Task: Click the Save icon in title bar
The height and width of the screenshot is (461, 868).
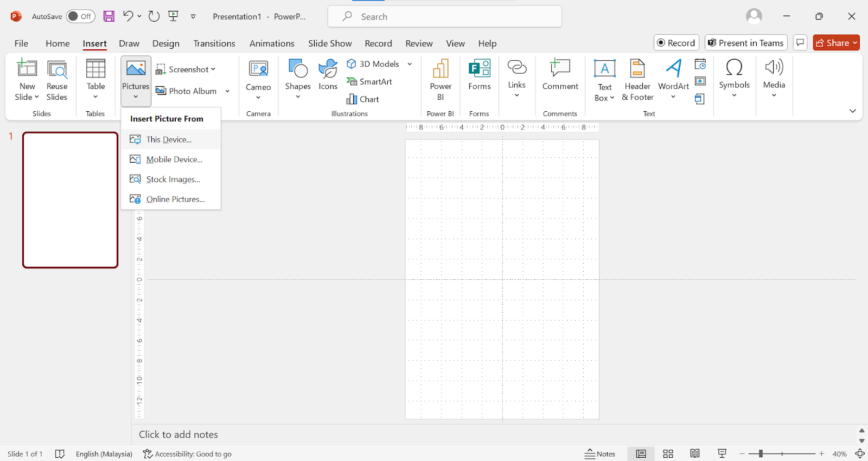Action: tap(109, 16)
